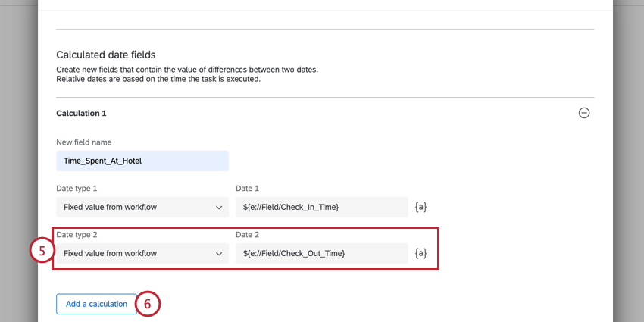Expand the Date type 1 dropdown

[142, 207]
